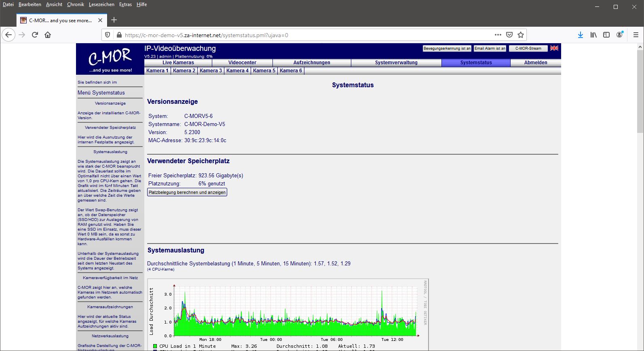Open Kameraaufzeichnungen sidebar link
This screenshot has height=351, width=644.
tap(110, 307)
